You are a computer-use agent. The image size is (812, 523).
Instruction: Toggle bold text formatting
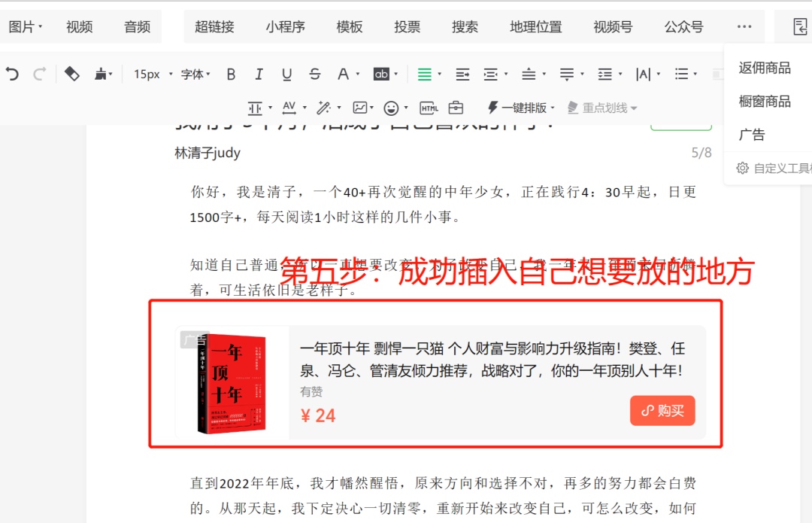point(231,74)
